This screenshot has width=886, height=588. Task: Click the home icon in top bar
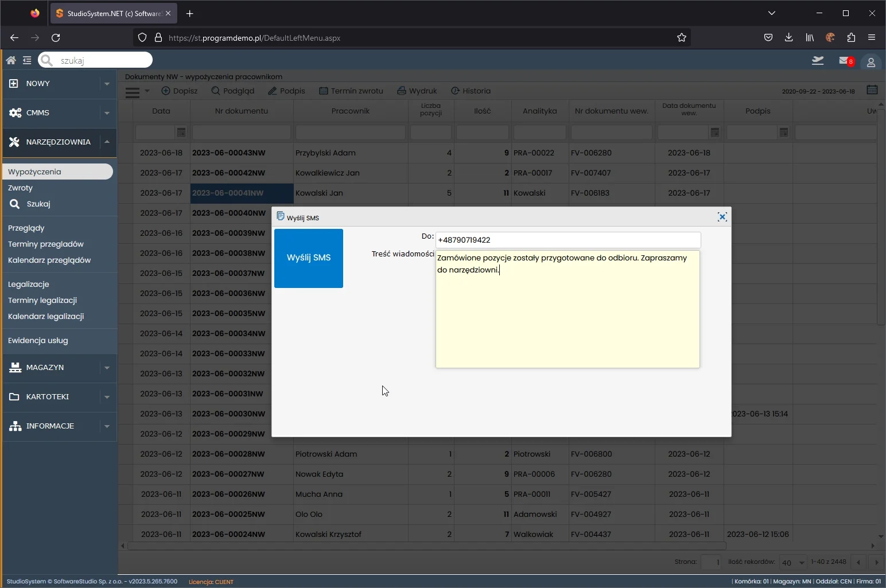pos(10,60)
